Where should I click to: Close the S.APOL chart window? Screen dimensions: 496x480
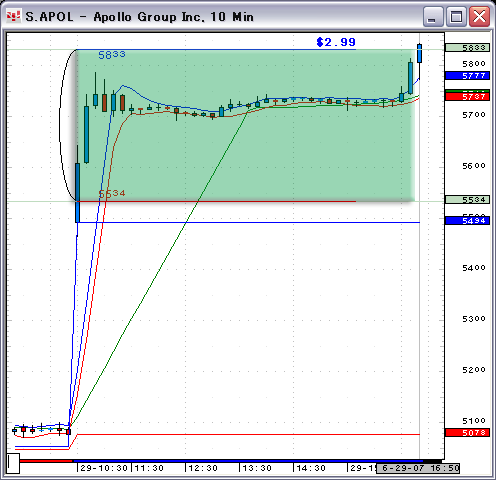[479, 16]
